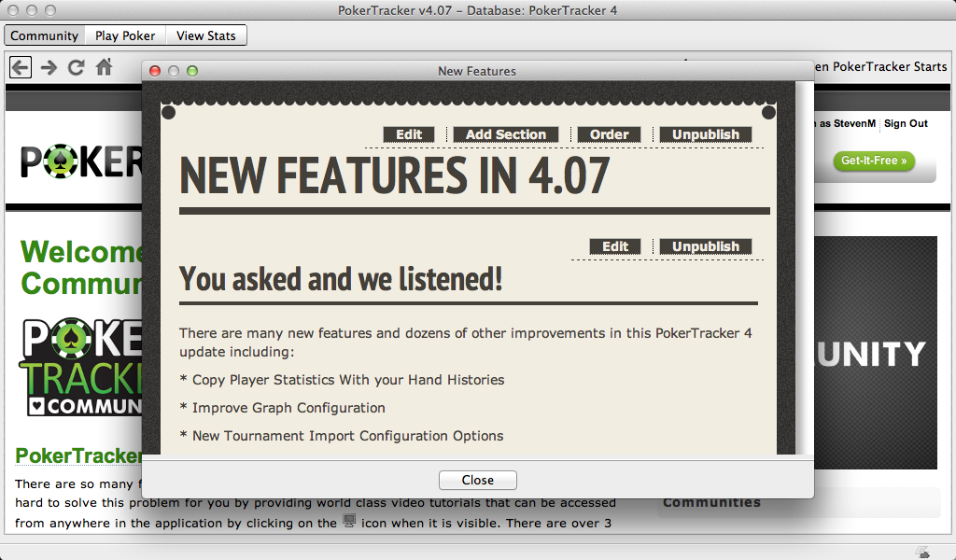Screen dimensions: 956x560
Task: Click the green zoom button of New Features window
Action: (192, 71)
